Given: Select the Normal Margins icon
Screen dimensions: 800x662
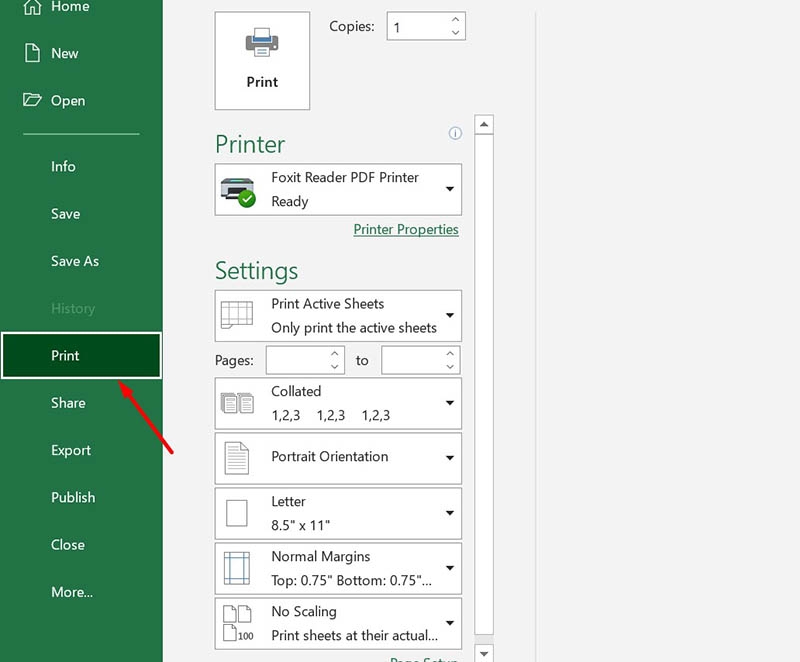Looking at the screenshot, I should pos(239,568).
